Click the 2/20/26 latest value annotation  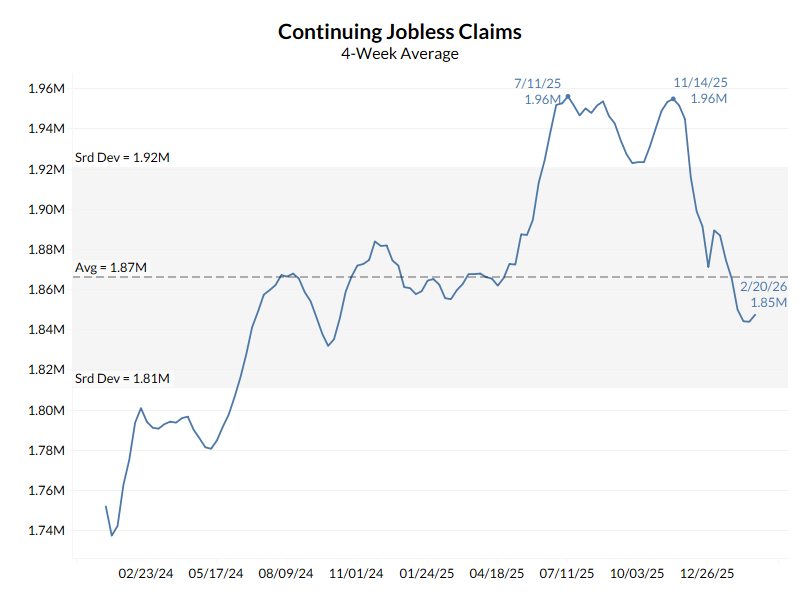[x=763, y=294]
